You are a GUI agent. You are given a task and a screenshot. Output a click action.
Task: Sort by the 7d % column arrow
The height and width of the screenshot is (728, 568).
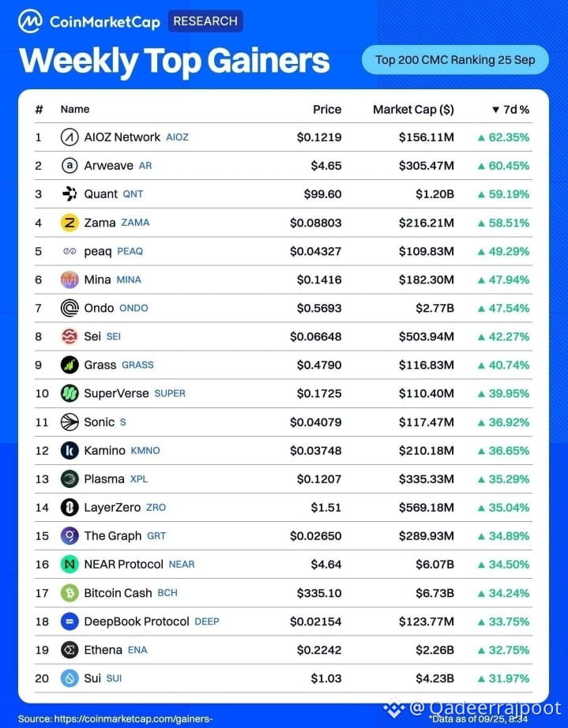[495, 110]
